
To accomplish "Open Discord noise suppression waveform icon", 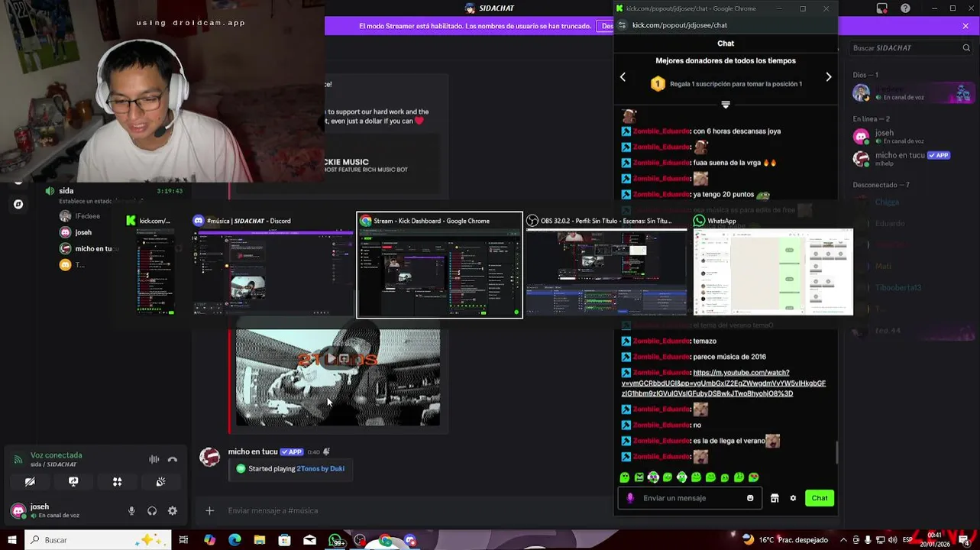I will tap(154, 459).
